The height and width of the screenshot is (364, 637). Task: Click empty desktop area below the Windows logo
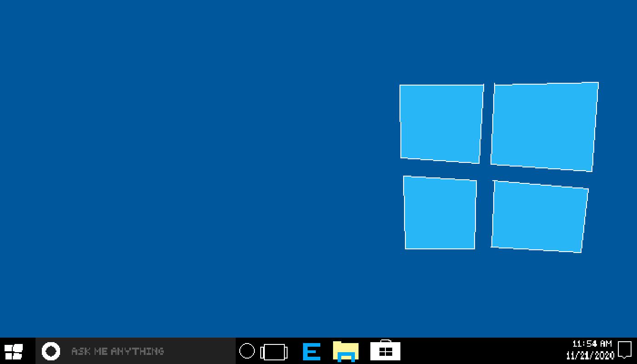496,296
